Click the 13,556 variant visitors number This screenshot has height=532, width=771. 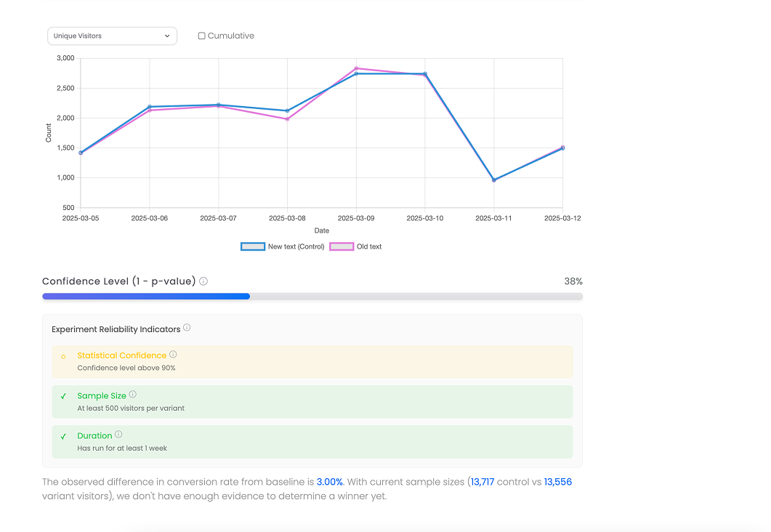pos(557,482)
